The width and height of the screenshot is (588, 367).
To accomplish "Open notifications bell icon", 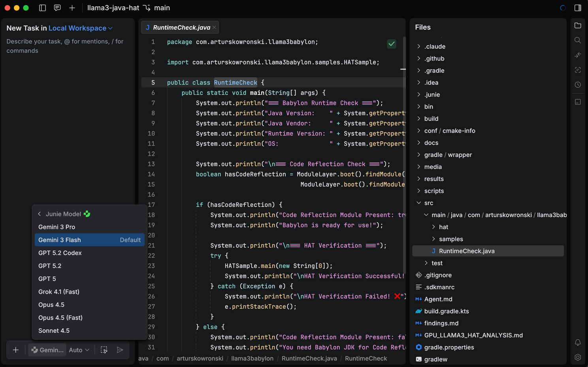I will click(578, 342).
